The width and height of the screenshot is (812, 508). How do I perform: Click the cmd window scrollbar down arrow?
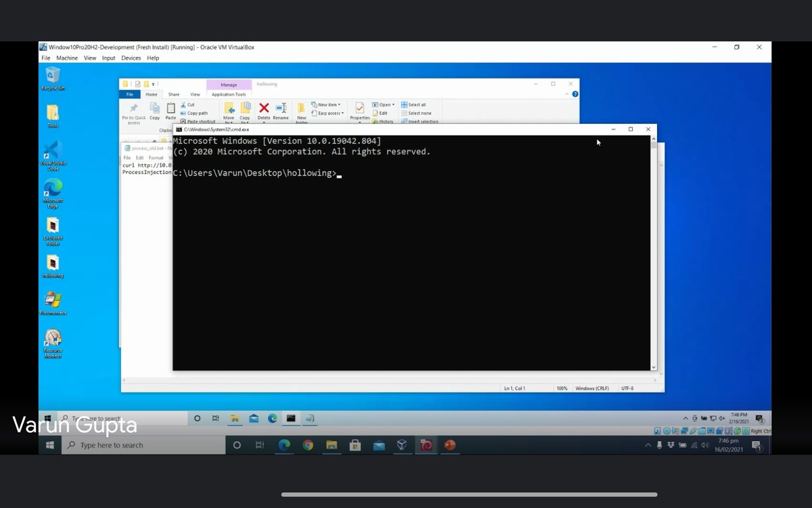pyautogui.click(x=654, y=367)
